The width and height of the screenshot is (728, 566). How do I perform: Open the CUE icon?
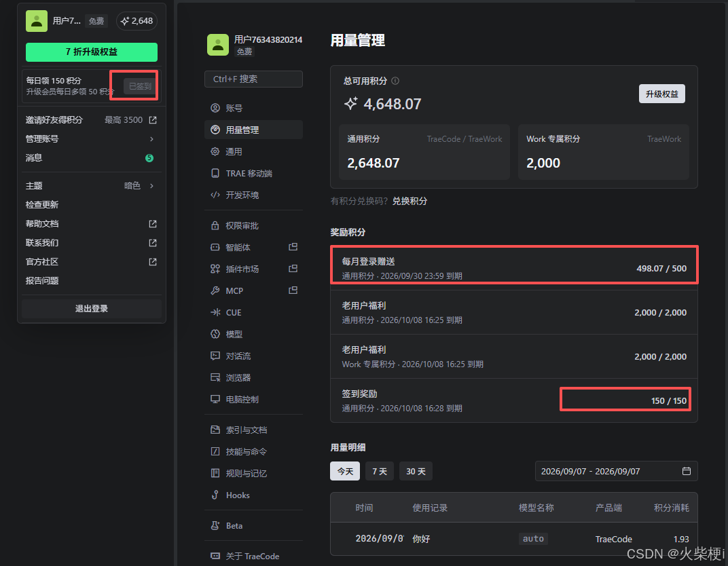tap(215, 312)
